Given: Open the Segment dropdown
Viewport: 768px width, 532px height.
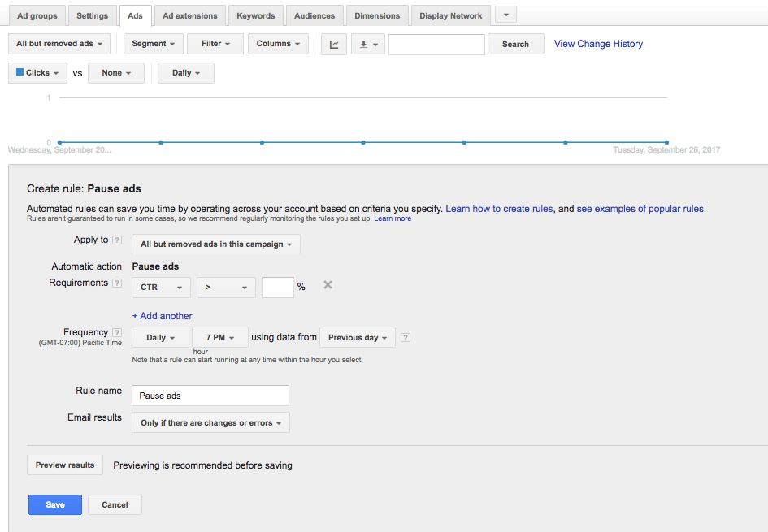Looking at the screenshot, I should (153, 44).
